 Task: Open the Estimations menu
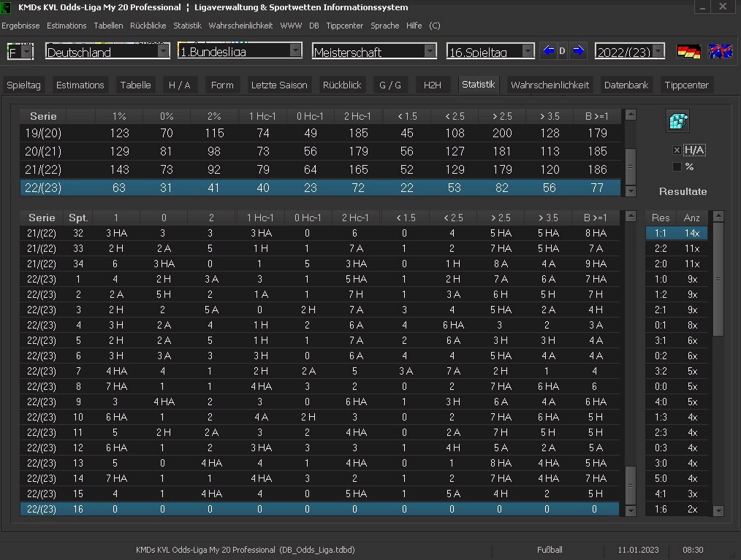point(66,26)
